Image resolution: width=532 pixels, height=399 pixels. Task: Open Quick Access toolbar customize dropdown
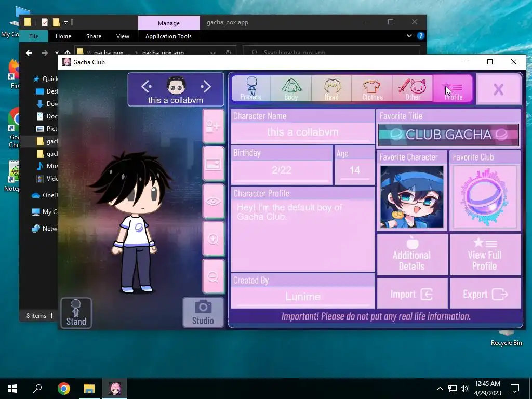66,23
